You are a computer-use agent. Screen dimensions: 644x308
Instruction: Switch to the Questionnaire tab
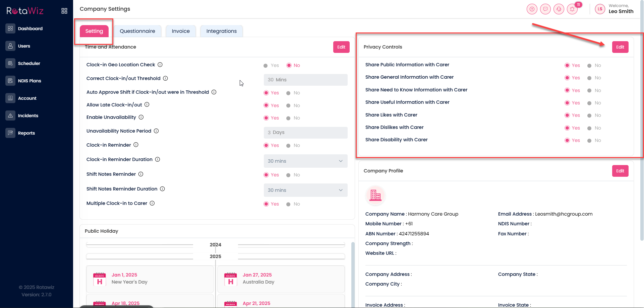(x=137, y=31)
